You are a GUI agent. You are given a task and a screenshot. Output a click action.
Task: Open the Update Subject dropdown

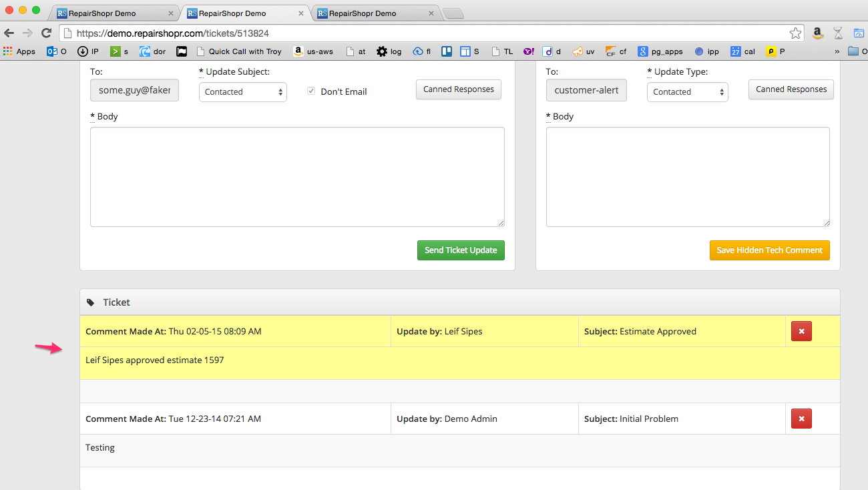click(x=243, y=92)
